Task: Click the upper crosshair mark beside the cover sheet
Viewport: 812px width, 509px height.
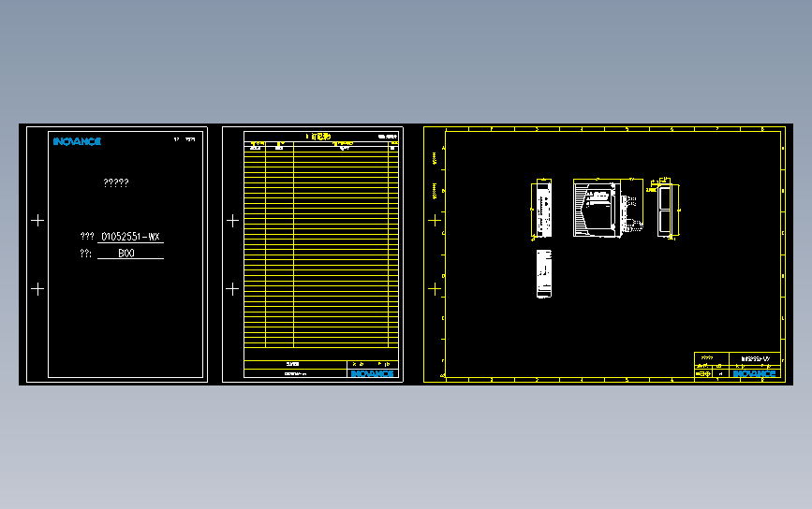Action: point(37,221)
